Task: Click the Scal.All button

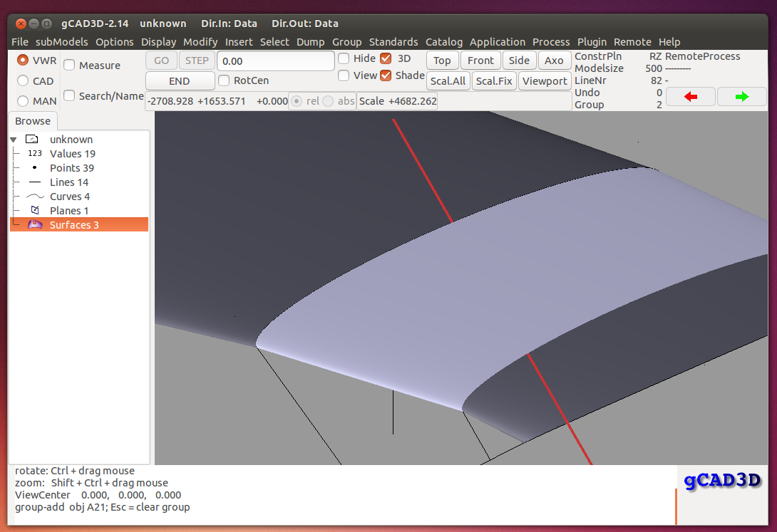Action: point(448,80)
